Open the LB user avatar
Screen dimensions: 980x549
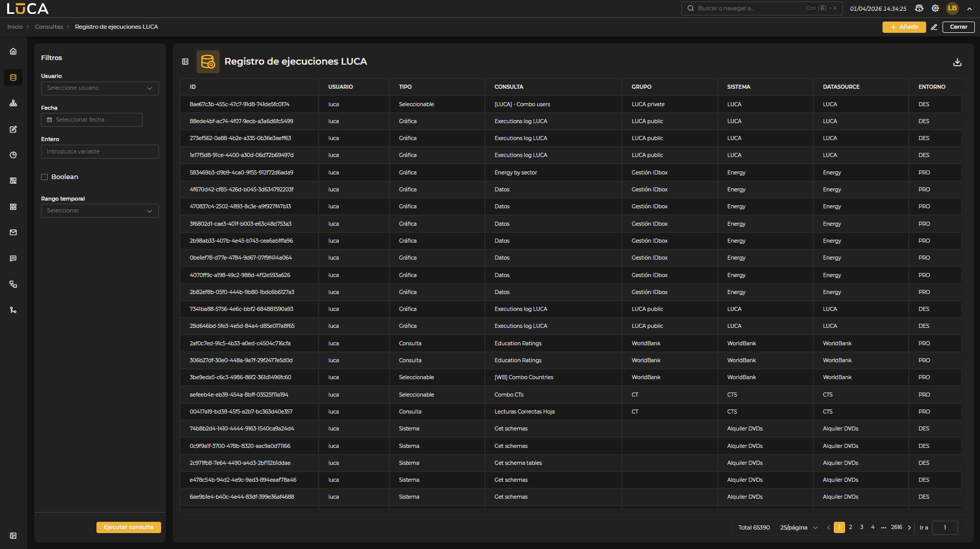(952, 8)
